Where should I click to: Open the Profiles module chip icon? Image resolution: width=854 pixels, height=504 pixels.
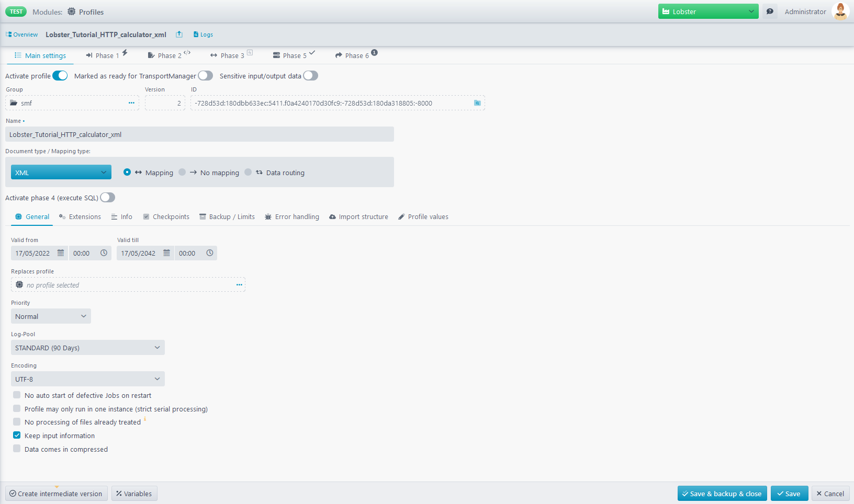tap(72, 12)
